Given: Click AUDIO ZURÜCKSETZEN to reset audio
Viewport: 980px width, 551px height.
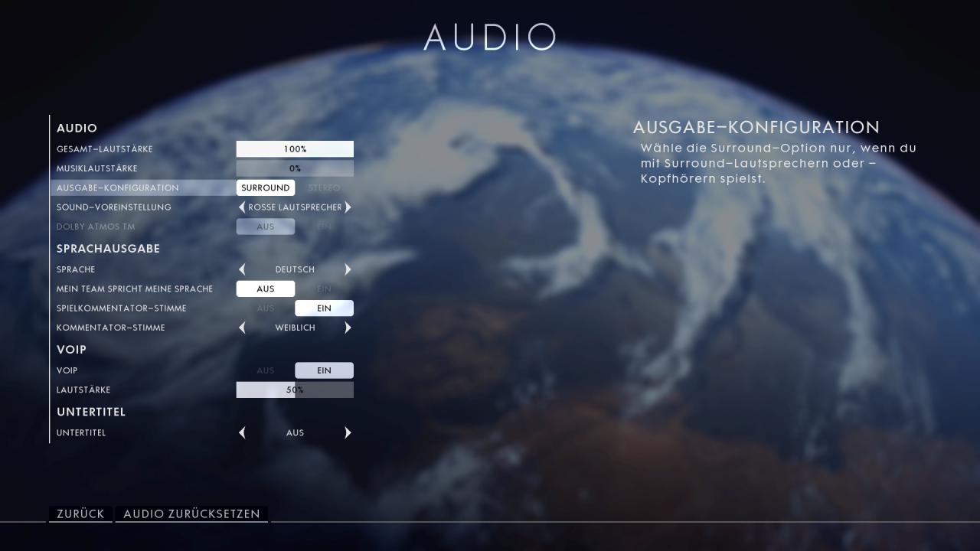Looking at the screenshot, I should coord(191,514).
